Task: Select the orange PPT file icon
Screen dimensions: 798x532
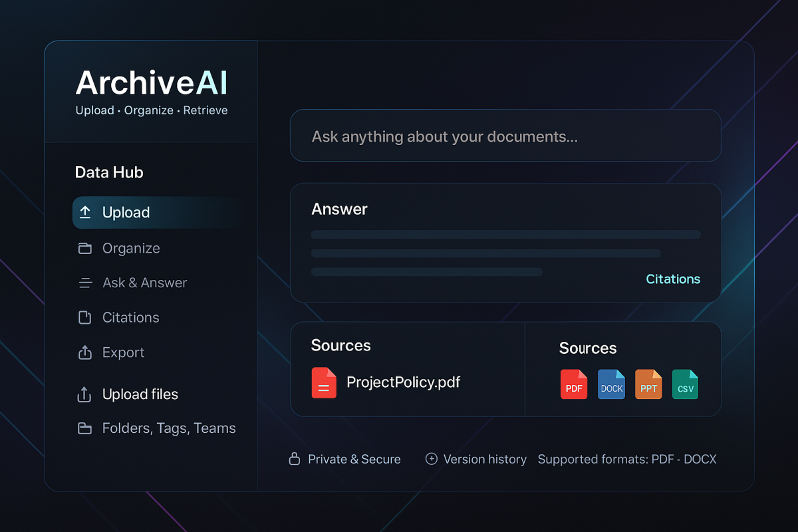Action: point(648,384)
